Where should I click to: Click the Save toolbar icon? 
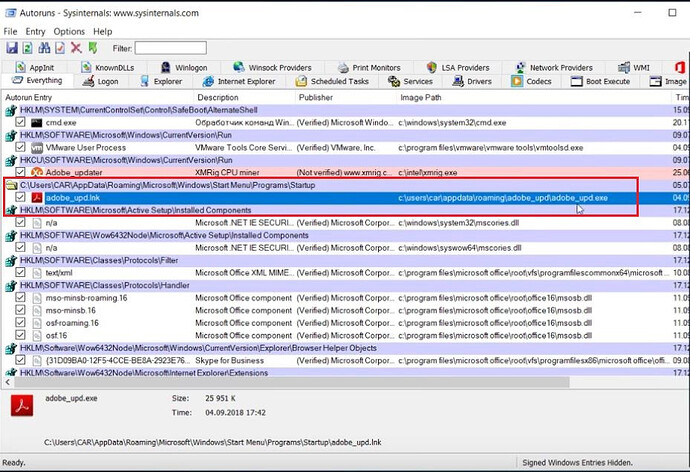click(x=12, y=48)
